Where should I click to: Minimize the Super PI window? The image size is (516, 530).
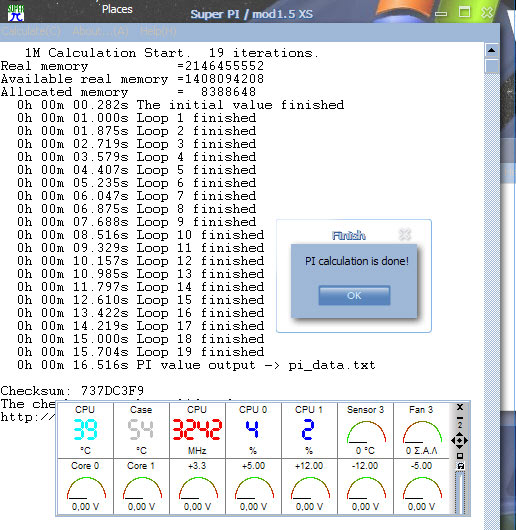[x=441, y=14]
